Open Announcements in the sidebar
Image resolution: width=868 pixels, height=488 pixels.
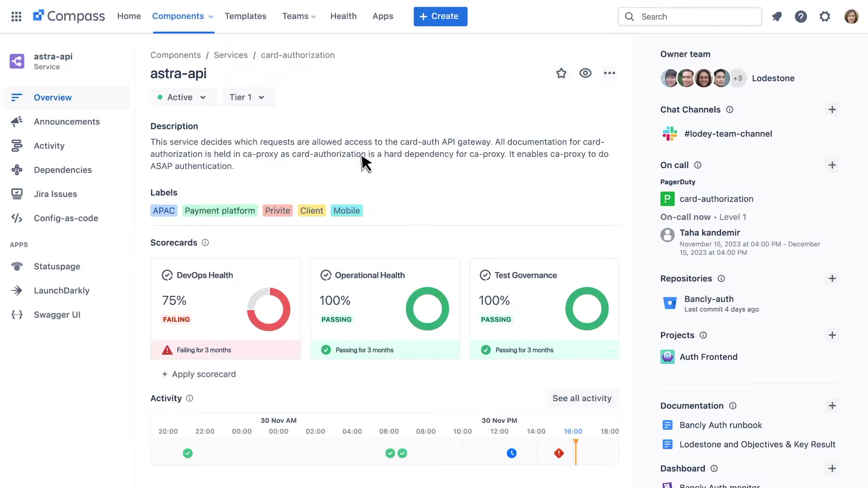coord(67,122)
